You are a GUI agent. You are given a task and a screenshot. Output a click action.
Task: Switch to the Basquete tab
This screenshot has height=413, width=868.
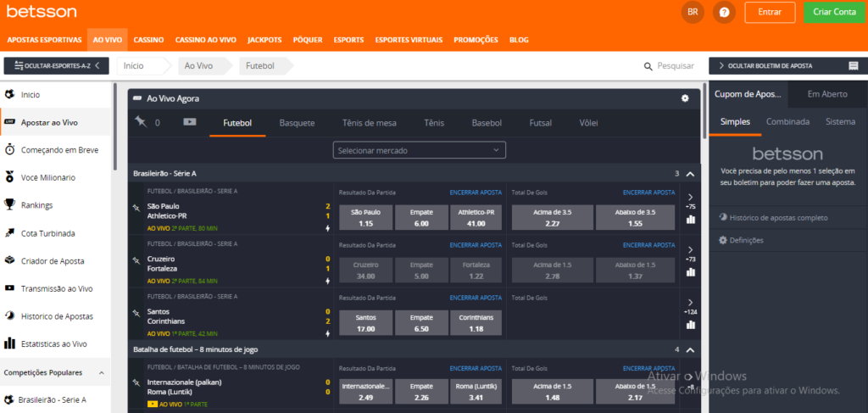297,123
